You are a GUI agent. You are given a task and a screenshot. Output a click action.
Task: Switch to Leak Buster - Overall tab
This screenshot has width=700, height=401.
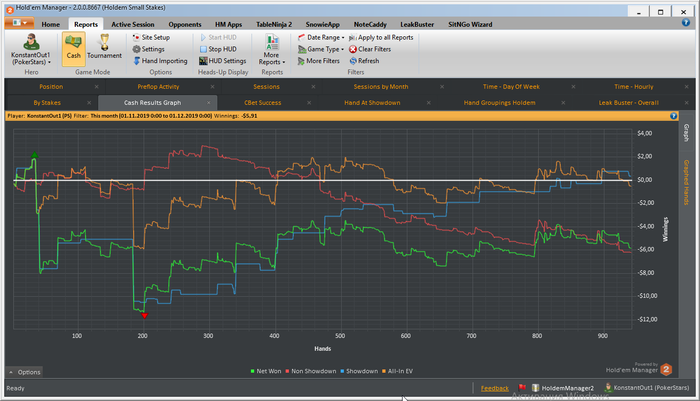tap(629, 103)
